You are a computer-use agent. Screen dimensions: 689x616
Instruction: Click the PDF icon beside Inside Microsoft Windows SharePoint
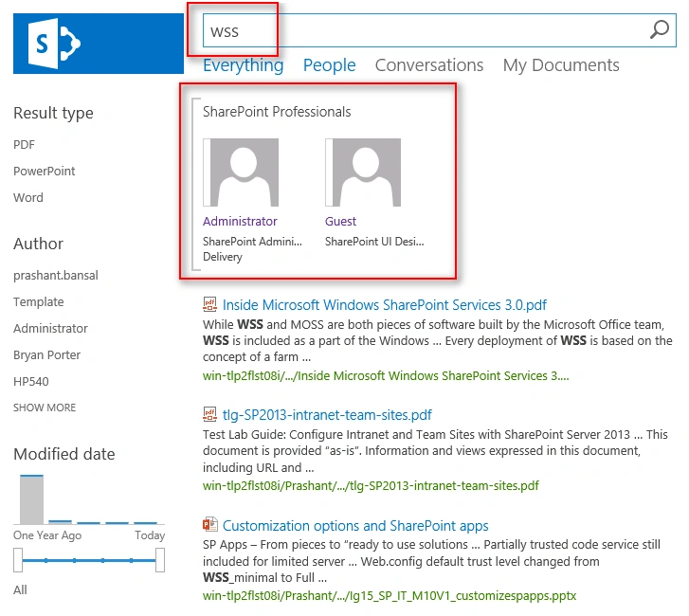pyautogui.click(x=210, y=304)
